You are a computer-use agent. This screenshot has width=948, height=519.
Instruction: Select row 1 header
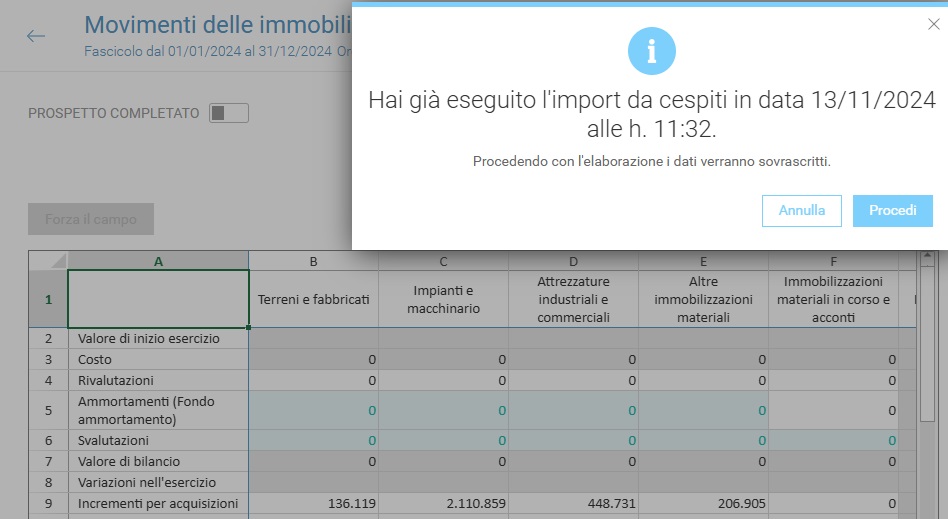pos(48,299)
